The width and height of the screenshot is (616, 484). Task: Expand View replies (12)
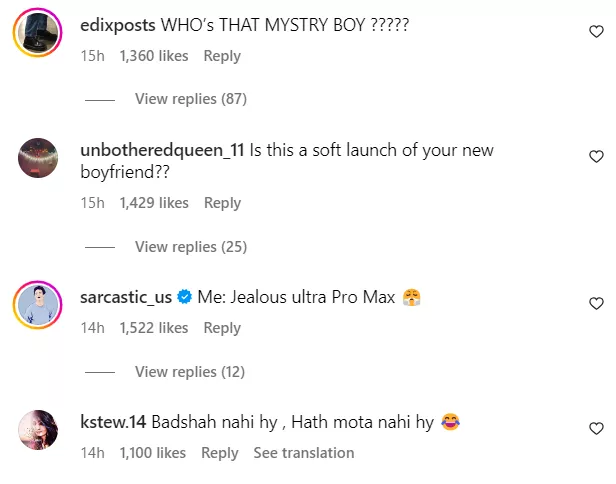pyautogui.click(x=190, y=372)
